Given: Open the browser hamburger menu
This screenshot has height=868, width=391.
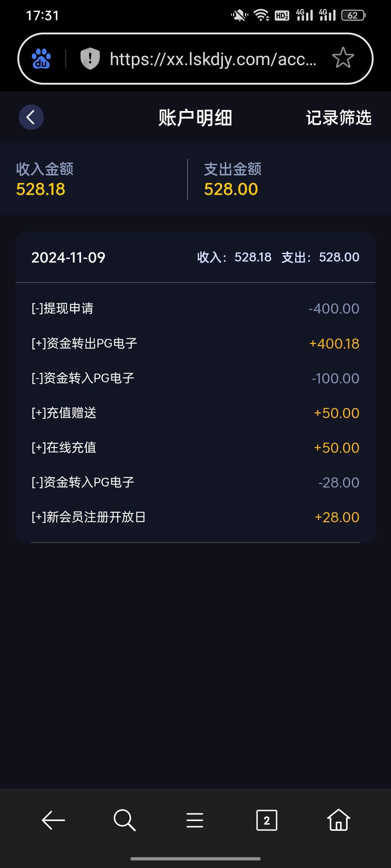Looking at the screenshot, I should (x=195, y=820).
